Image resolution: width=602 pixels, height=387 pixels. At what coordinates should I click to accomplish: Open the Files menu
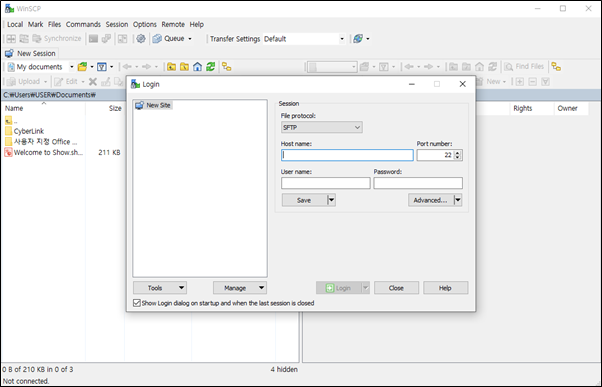pyautogui.click(x=55, y=24)
